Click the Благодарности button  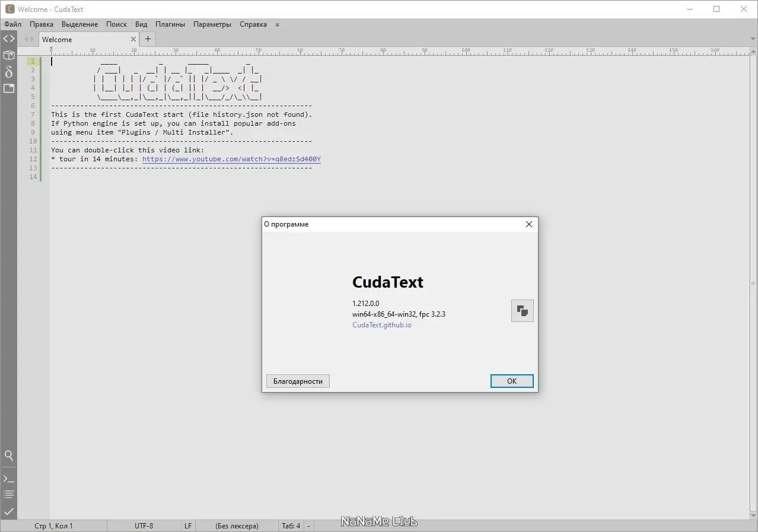coord(298,381)
